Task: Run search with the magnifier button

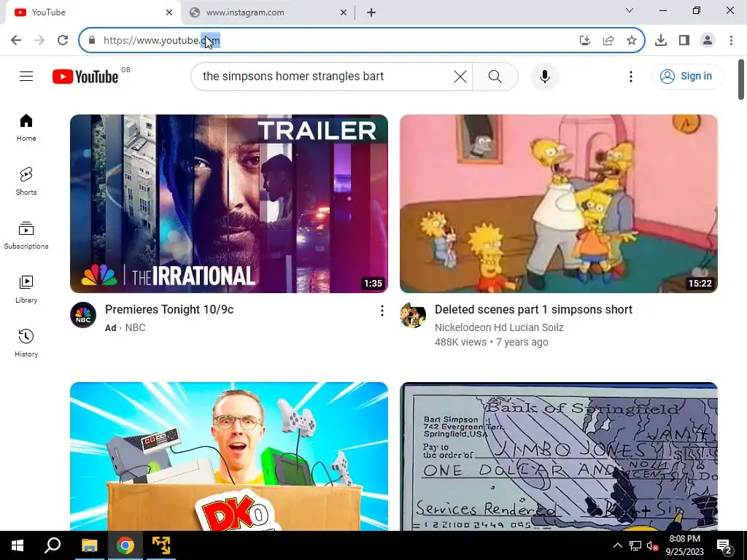Action: [x=495, y=76]
